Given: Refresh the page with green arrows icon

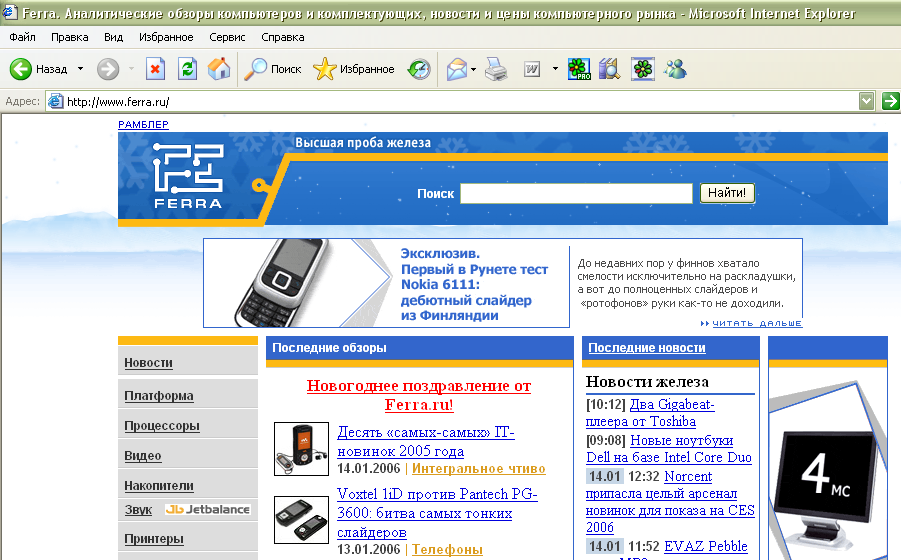Looking at the screenshot, I should (x=187, y=69).
